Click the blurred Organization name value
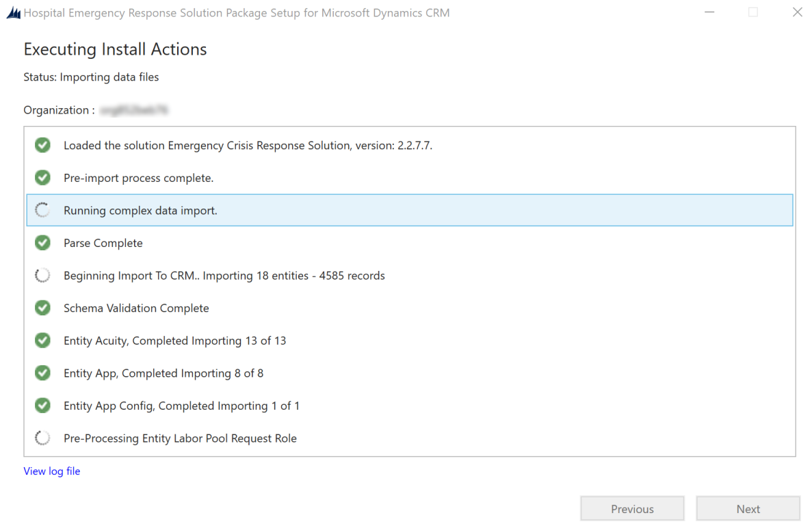The image size is (812, 526). point(134,109)
